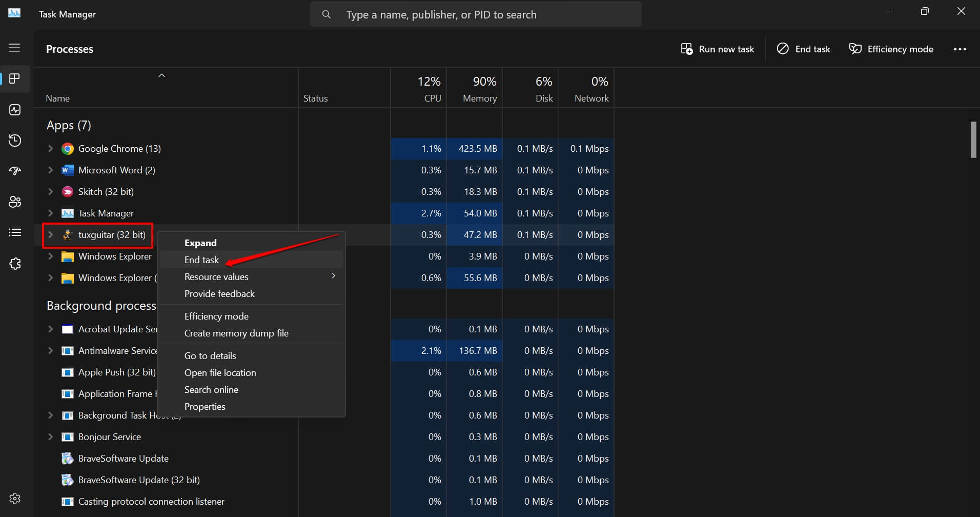Select Go to details in context menu
The image size is (980, 517).
click(x=210, y=356)
